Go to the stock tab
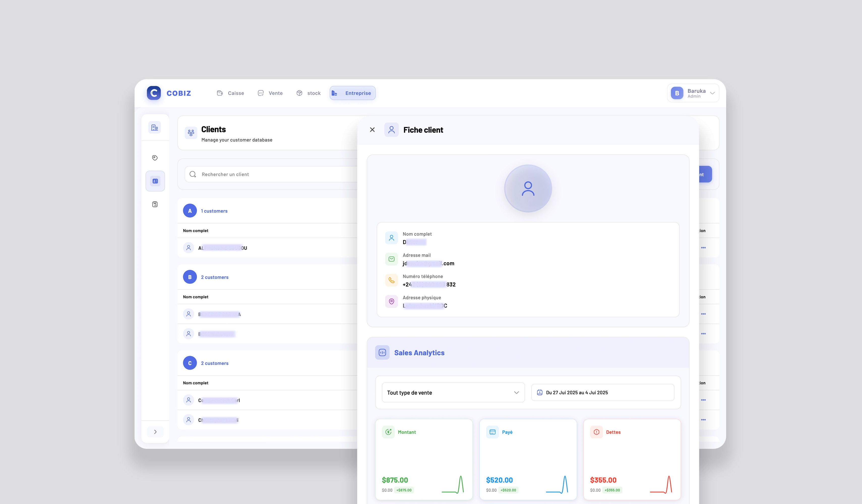 (x=308, y=93)
